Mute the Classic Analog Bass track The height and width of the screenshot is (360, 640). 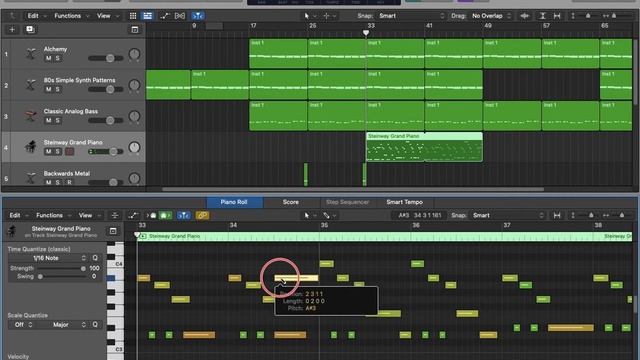point(48,120)
